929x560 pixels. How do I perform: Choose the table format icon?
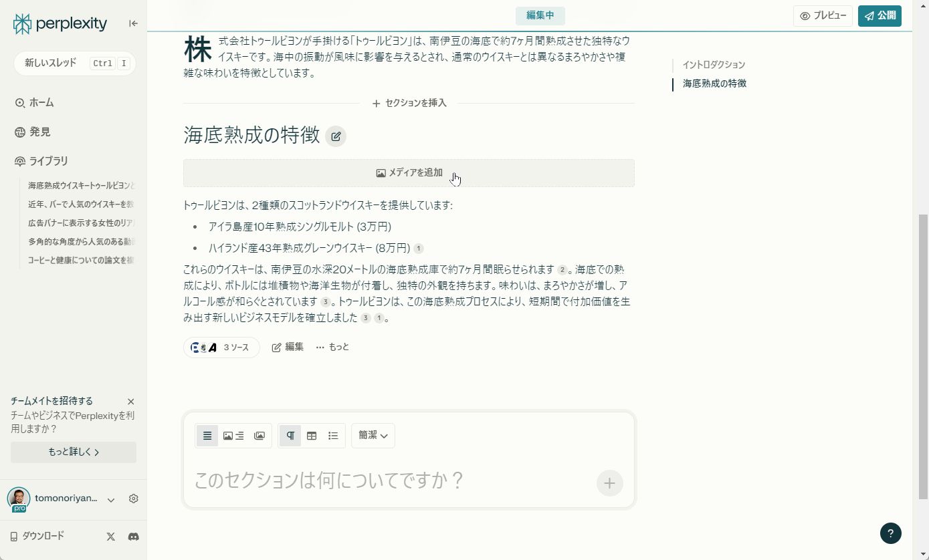click(x=312, y=435)
